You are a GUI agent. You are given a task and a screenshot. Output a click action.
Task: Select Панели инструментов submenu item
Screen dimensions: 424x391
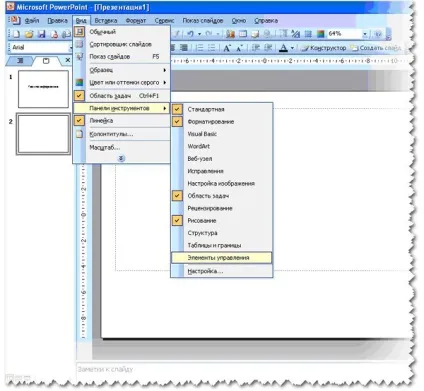(x=121, y=108)
